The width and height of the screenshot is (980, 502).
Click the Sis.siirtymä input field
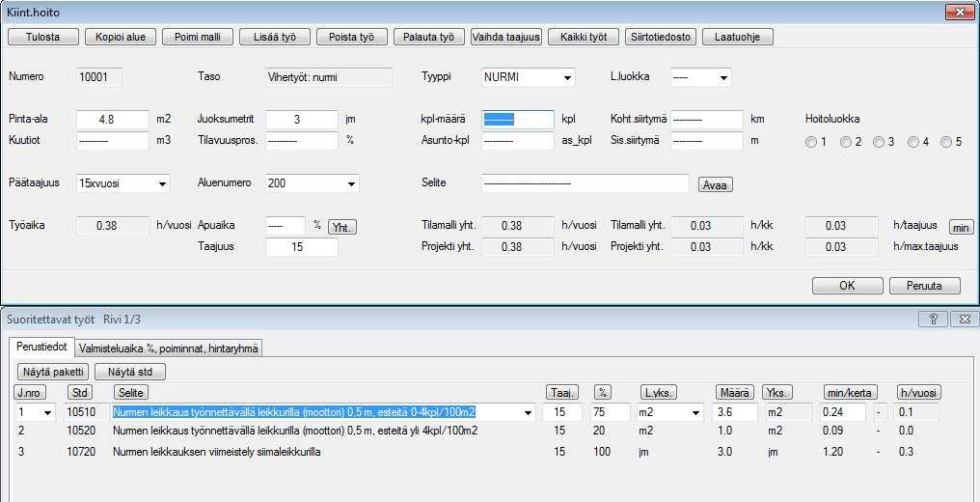[707, 141]
